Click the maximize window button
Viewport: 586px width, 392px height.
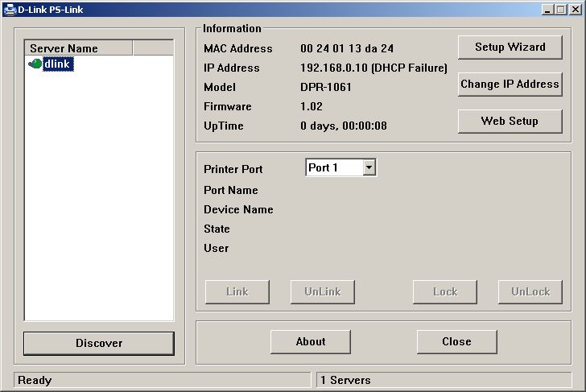tap(560, 10)
